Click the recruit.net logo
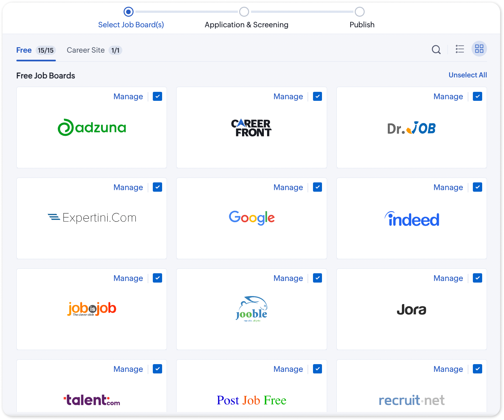 [412, 400]
